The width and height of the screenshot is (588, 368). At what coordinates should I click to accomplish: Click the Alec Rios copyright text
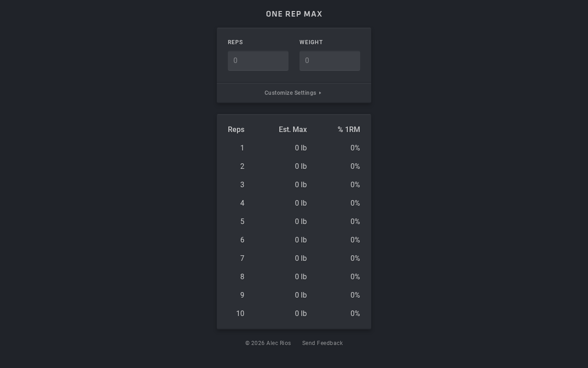pos(268,343)
